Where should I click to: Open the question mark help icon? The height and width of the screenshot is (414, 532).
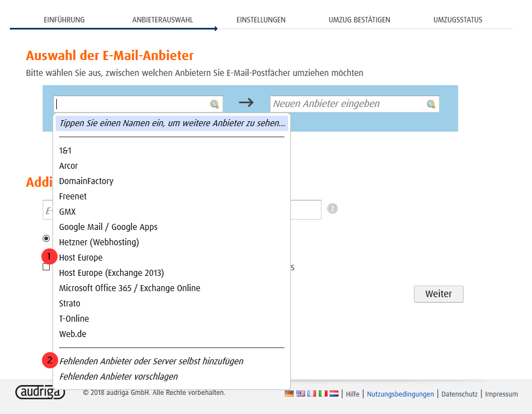click(332, 208)
